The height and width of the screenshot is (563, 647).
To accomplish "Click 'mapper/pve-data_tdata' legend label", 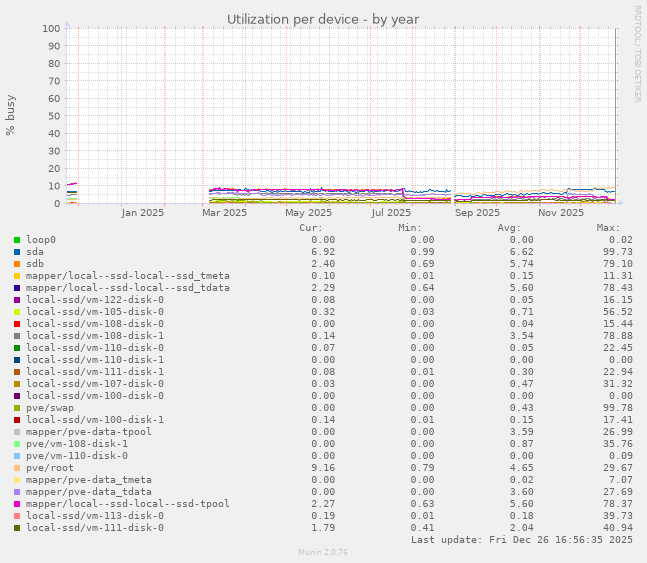I will [x=89, y=492].
